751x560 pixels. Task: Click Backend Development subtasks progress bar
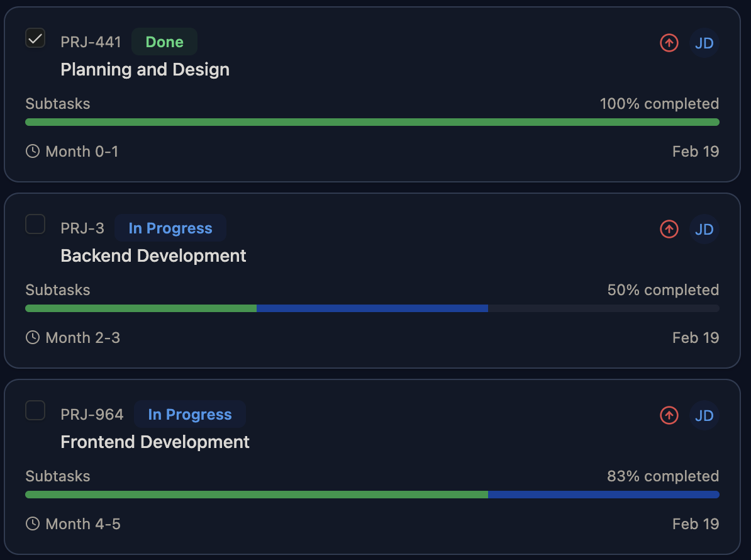372,308
